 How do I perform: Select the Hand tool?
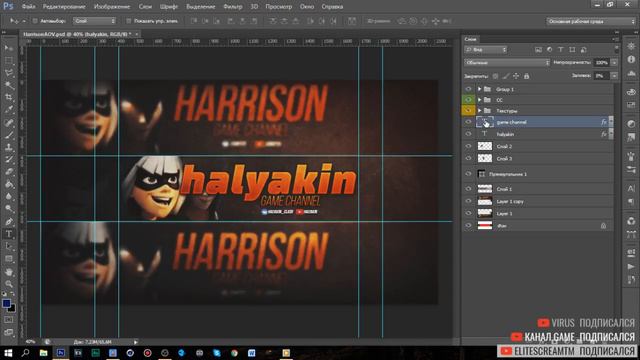tap(9, 272)
